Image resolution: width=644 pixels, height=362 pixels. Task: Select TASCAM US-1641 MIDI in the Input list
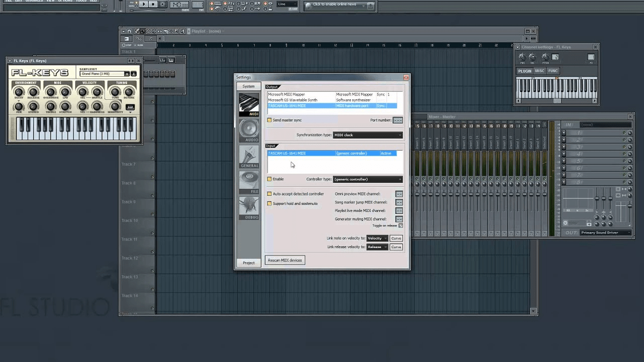tap(301, 153)
